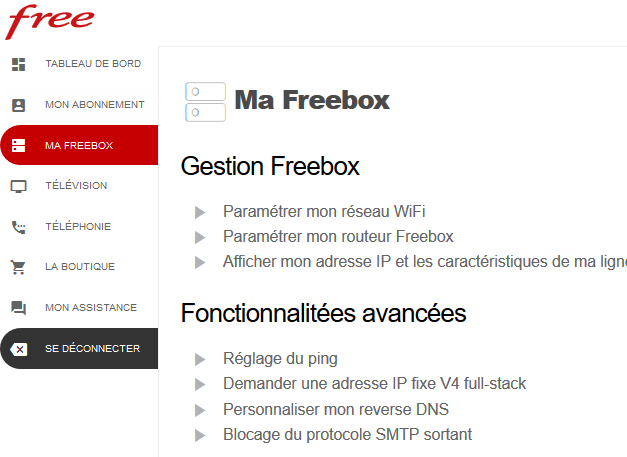Select the Télévision menu entry
The height and width of the screenshot is (457, 627).
click(x=76, y=186)
